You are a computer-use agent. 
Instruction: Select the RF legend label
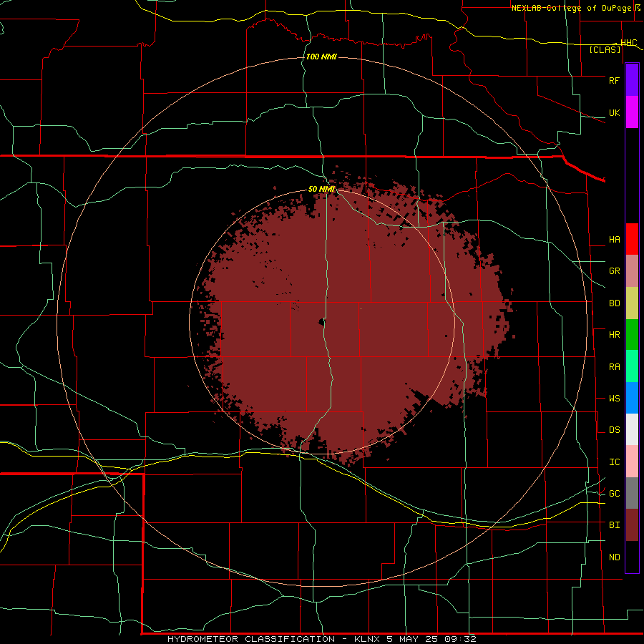click(614, 80)
